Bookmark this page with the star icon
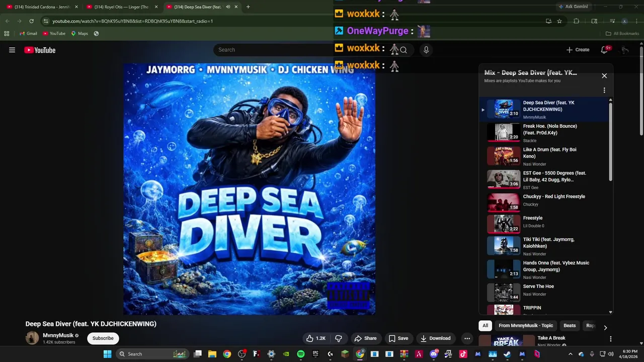Image resolution: width=644 pixels, height=362 pixels. click(x=559, y=21)
